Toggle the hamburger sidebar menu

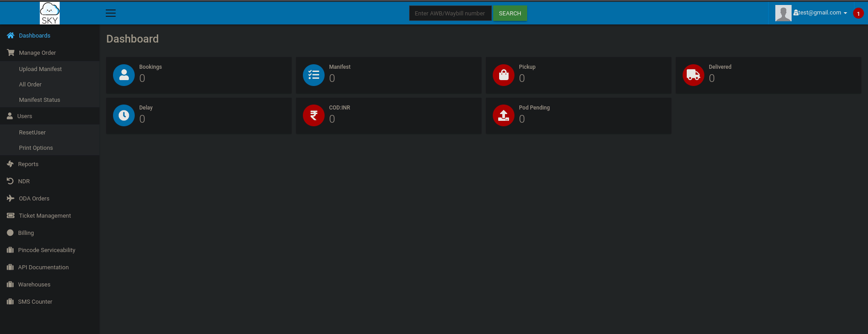coord(111,13)
